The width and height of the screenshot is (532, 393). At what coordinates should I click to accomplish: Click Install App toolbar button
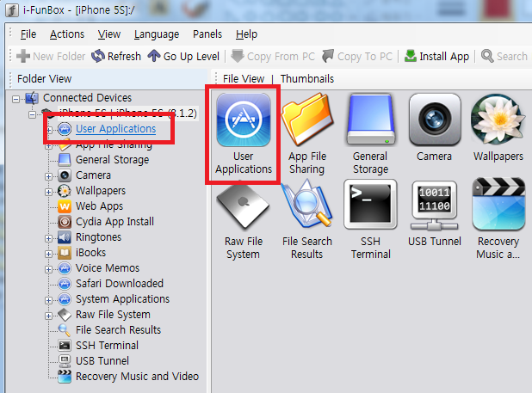[x=437, y=56]
